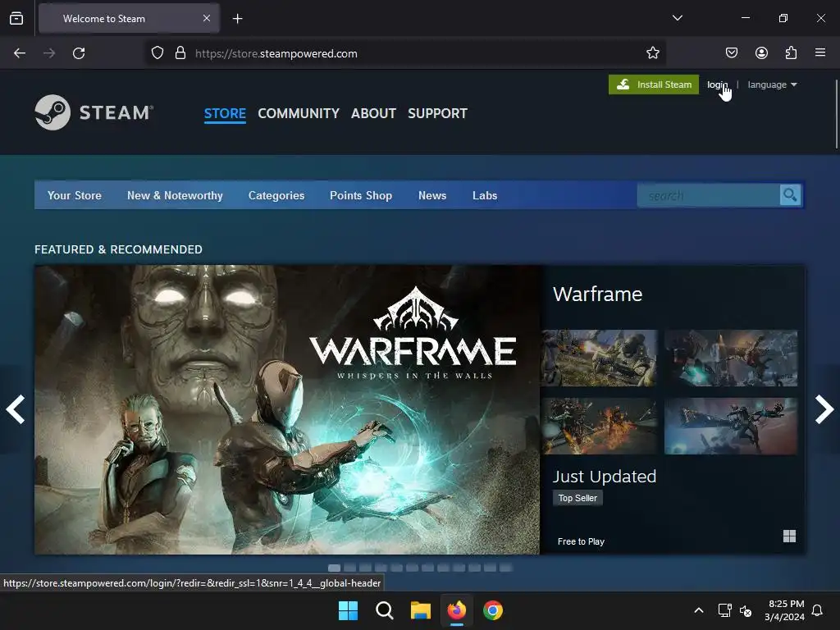Select the last carousel page indicator
840x630 pixels.
point(505,568)
